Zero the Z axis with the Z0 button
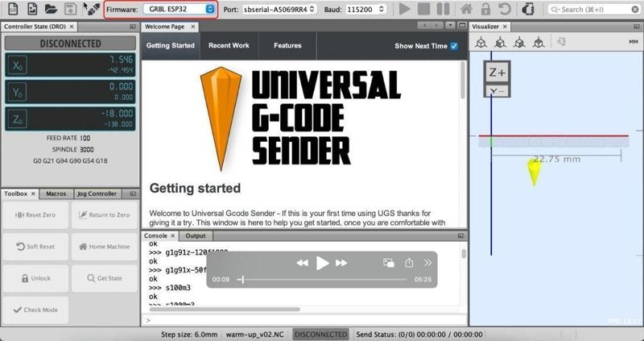The height and width of the screenshot is (341, 644). click(x=17, y=119)
